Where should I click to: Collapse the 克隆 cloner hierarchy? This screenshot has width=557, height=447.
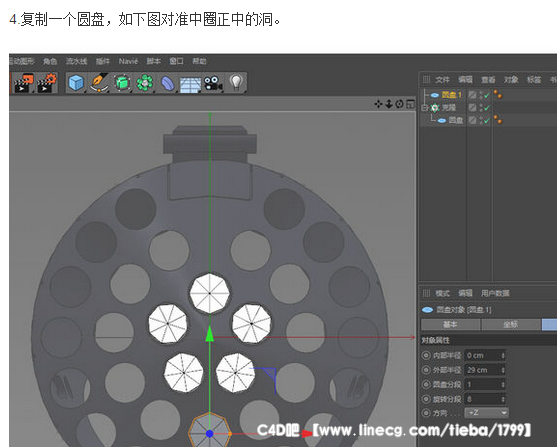pyautogui.click(x=424, y=107)
